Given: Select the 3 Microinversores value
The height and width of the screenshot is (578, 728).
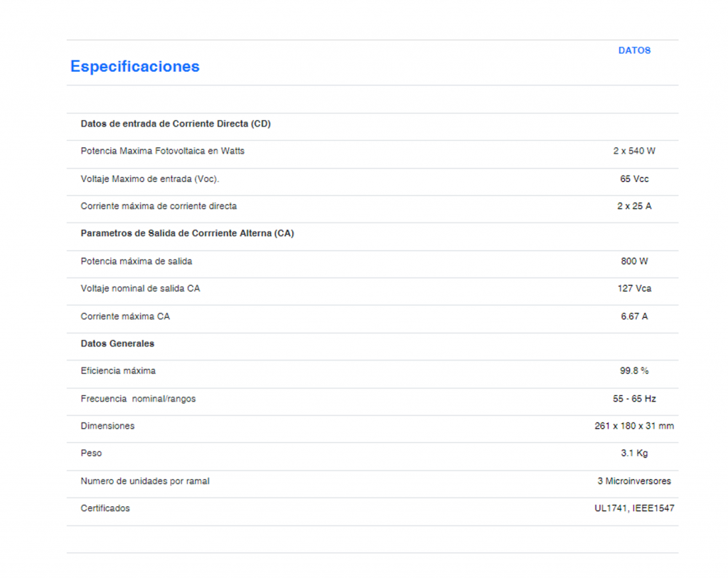Looking at the screenshot, I should point(634,481).
